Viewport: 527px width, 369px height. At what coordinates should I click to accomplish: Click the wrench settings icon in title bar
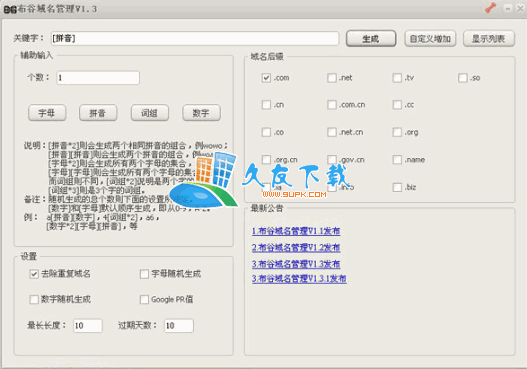pos(490,8)
